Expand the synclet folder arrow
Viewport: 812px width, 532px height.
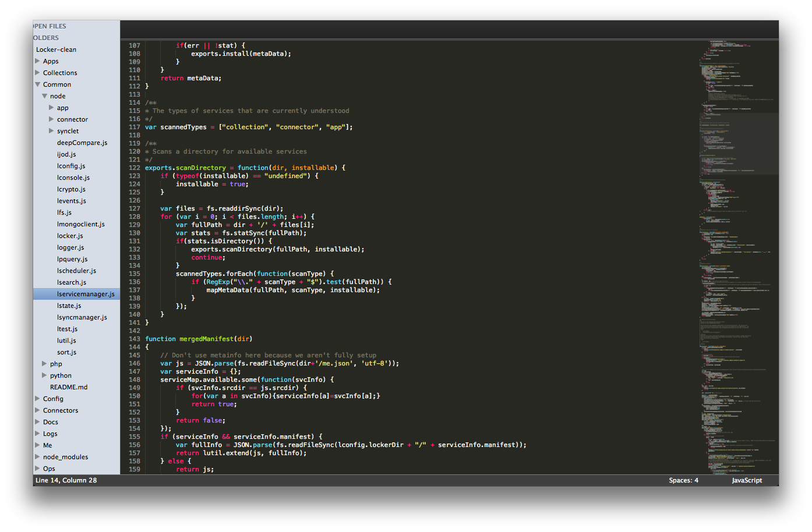pyautogui.click(x=51, y=131)
